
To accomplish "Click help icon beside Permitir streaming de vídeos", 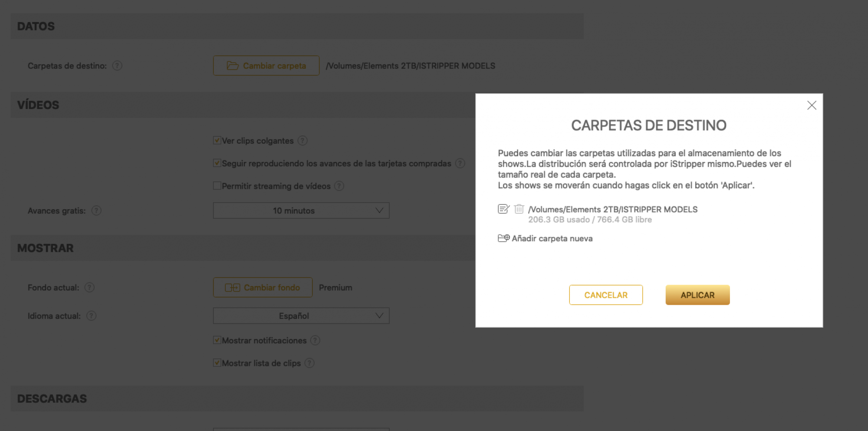I will pyautogui.click(x=339, y=186).
